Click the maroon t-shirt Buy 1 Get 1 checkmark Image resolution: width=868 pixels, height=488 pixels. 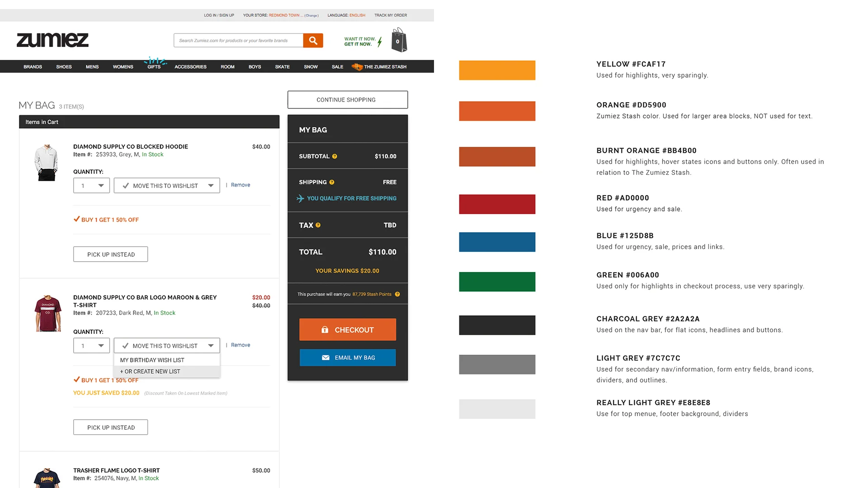76,380
